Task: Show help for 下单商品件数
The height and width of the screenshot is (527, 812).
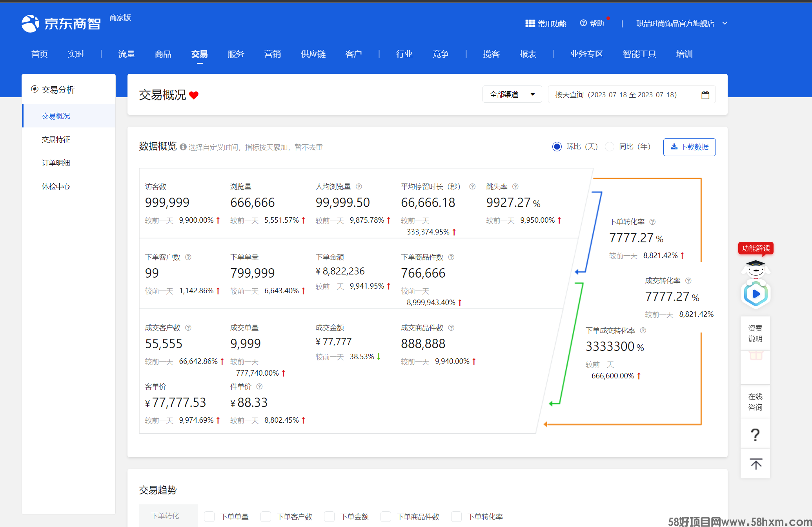Action: coord(451,257)
